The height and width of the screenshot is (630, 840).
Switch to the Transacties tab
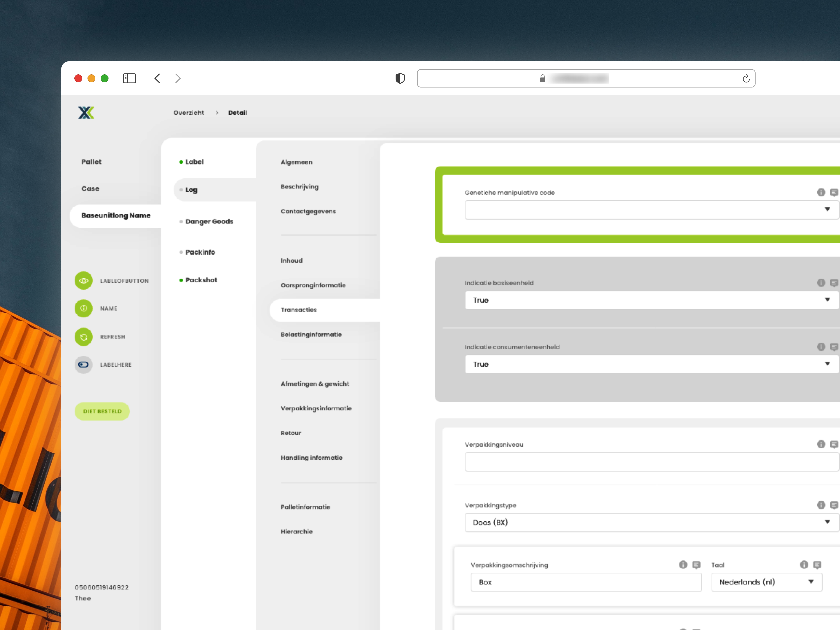point(299,310)
